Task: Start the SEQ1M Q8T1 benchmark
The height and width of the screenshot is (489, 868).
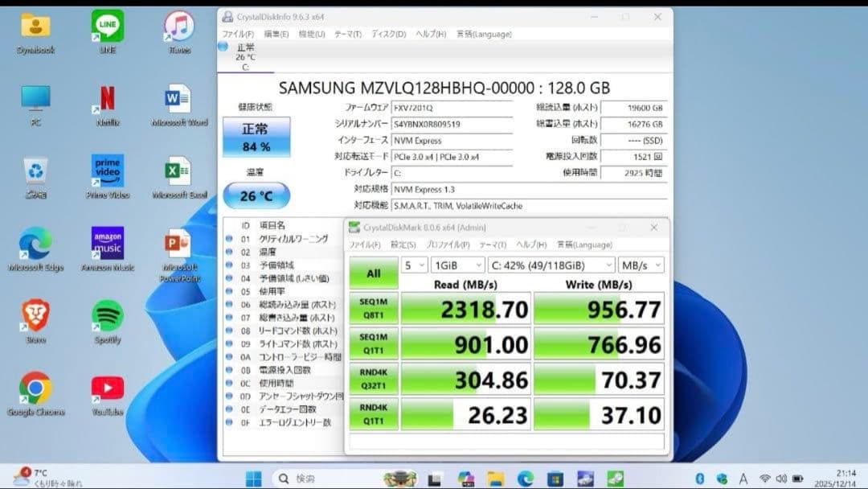Action: point(373,308)
